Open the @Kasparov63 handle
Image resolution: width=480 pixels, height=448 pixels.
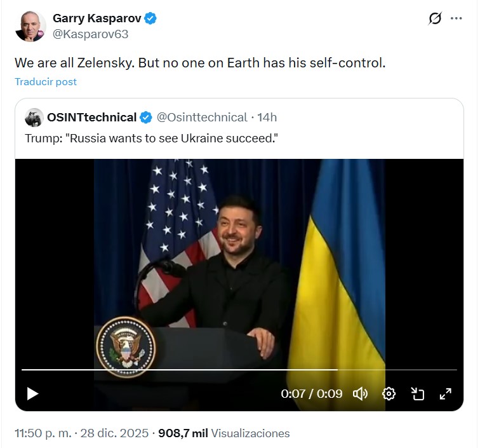pyautogui.click(x=91, y=34)
